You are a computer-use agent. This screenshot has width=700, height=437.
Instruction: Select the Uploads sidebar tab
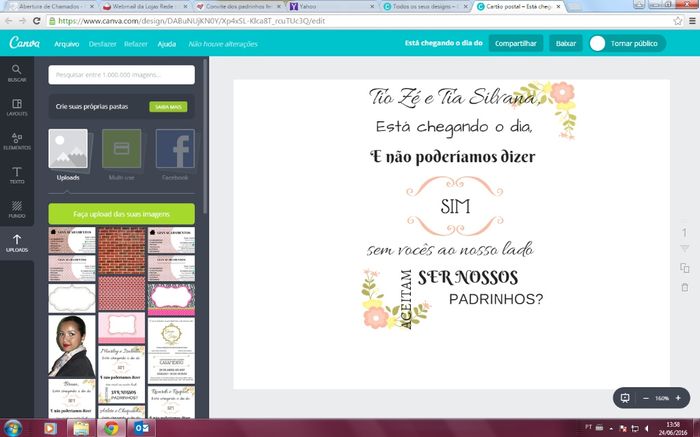click(17, 243)
